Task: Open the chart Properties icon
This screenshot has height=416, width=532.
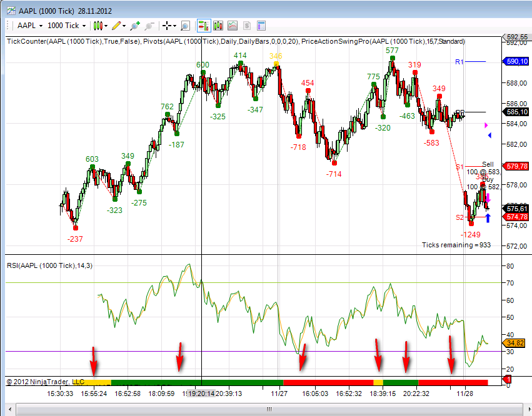Action: (x=261, y=26)
